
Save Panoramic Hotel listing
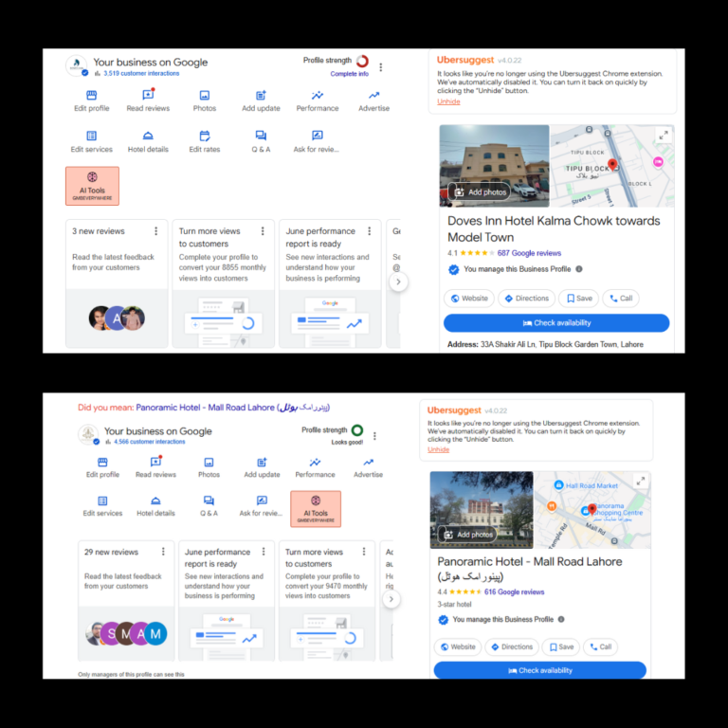561,646
